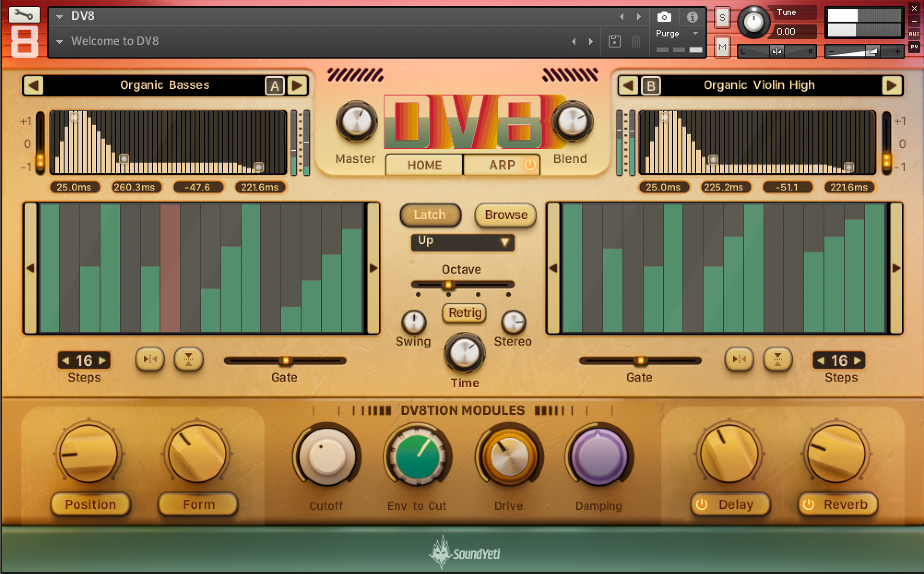Click the Retrig button
Viewport: 924px width, 574px height.
[x=464, y=313]
